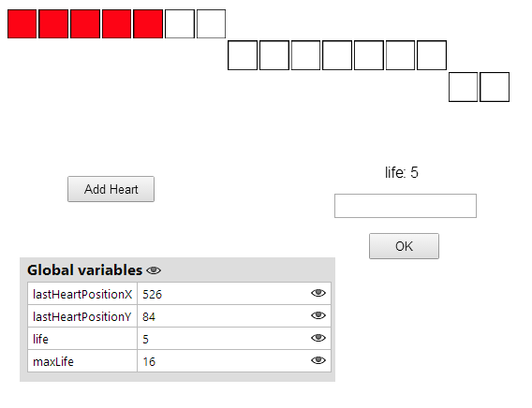
Task: Click the eye icon beside Global variables
Action: 154,270
